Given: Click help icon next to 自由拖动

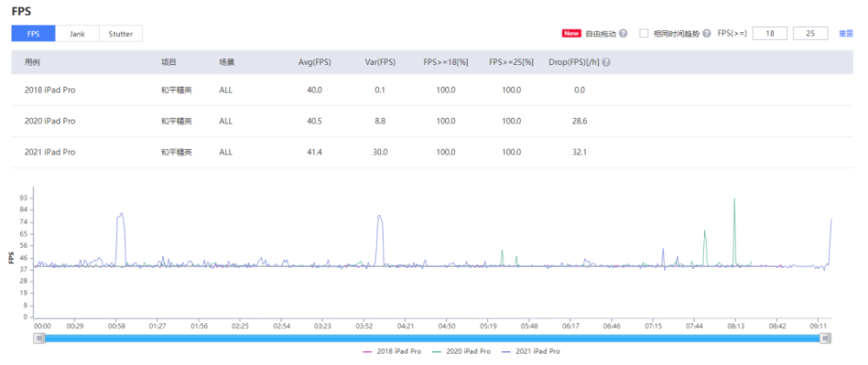Looking at the screenshot, I should [623, 33].
